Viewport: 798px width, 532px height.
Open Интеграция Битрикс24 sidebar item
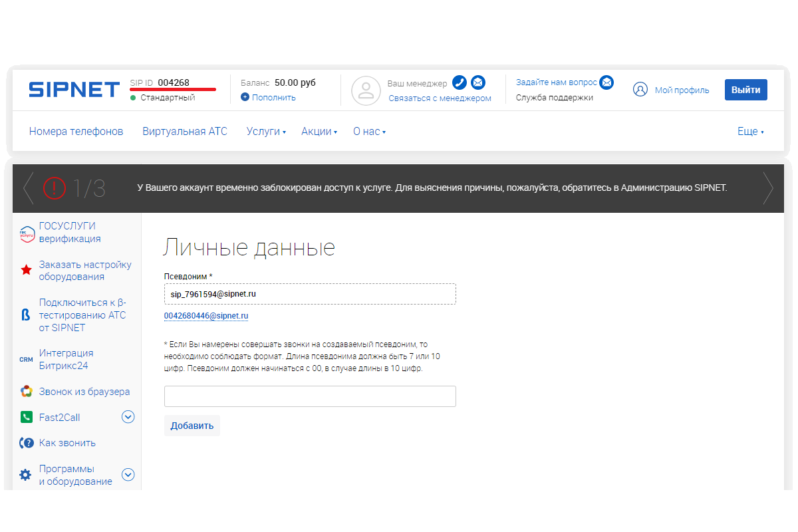66,360
